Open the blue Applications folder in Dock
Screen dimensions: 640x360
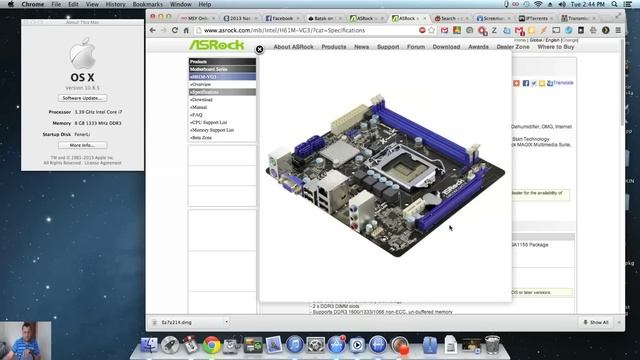(430, 345)
